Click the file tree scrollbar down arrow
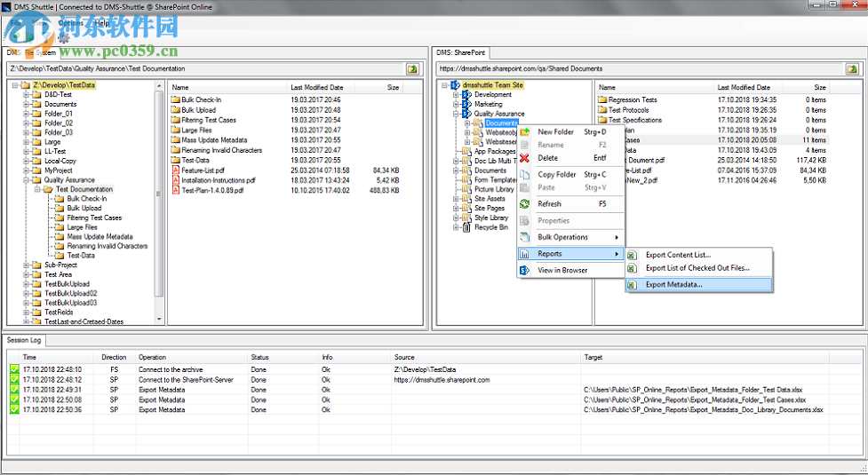Viewport: 868px width, 475px height. pos(159,319)
